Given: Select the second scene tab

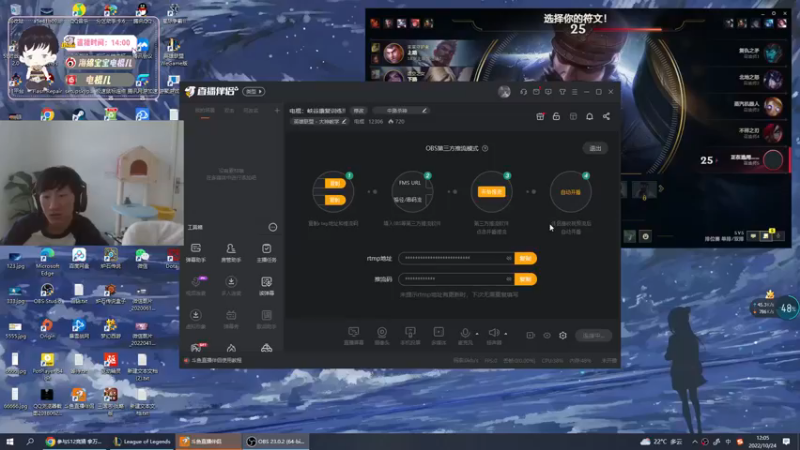Looking at the screenshot, I should pyautogui.click(x=229, y=111).
